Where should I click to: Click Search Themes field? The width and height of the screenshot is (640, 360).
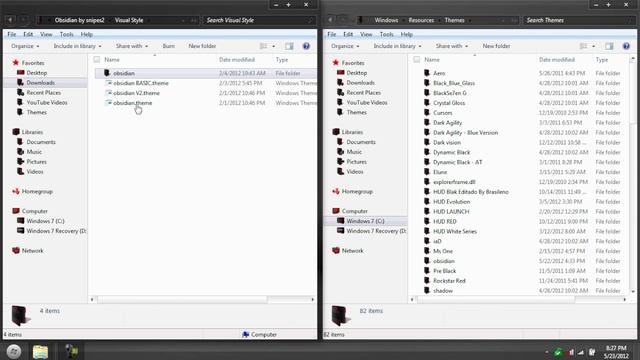coord(579,20)
